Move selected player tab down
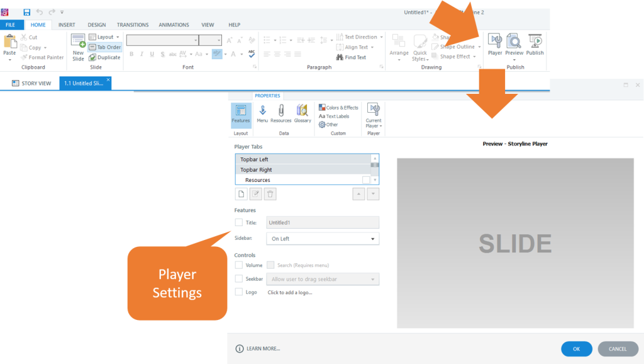 tap(373, 194)
